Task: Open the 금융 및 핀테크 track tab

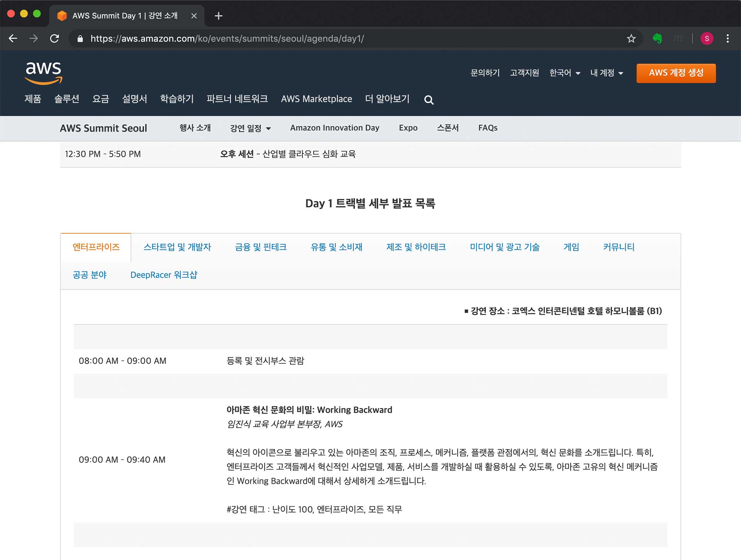Action: [x=261, y=247]
